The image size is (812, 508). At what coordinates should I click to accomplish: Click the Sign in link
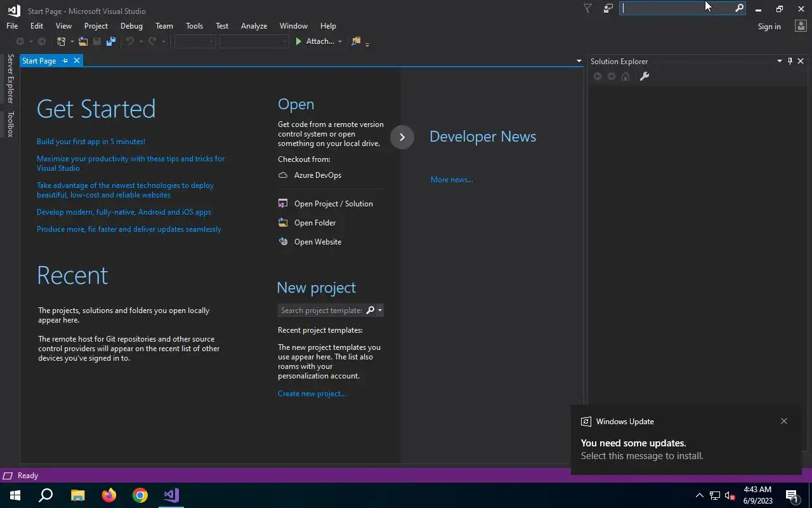pos(769,27)
